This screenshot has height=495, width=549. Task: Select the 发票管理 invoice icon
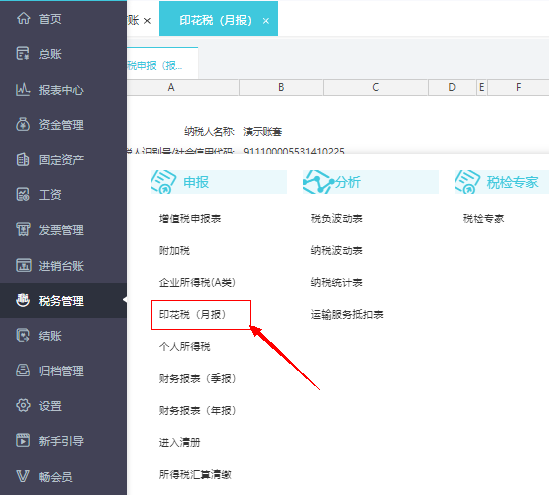pos(23,230)
